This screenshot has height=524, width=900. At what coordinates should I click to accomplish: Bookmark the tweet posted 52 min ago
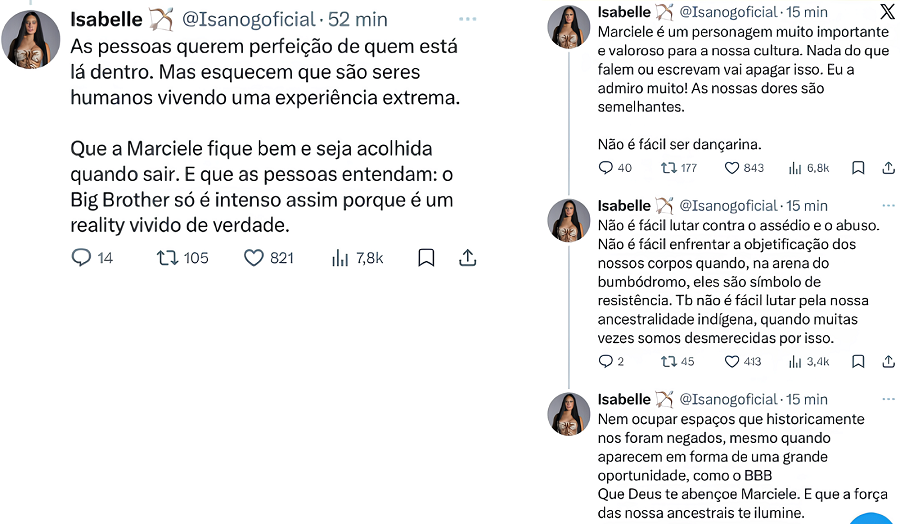click(x=426, y=258)
